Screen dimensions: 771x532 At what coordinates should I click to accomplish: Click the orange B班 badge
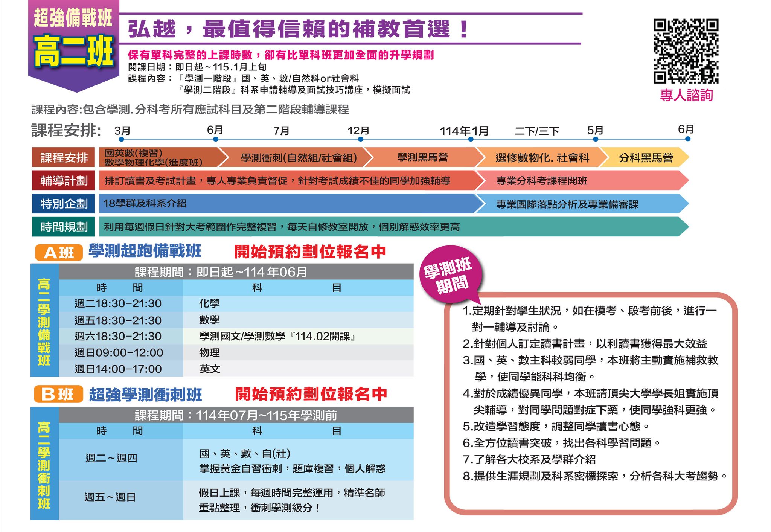[58, 394]
